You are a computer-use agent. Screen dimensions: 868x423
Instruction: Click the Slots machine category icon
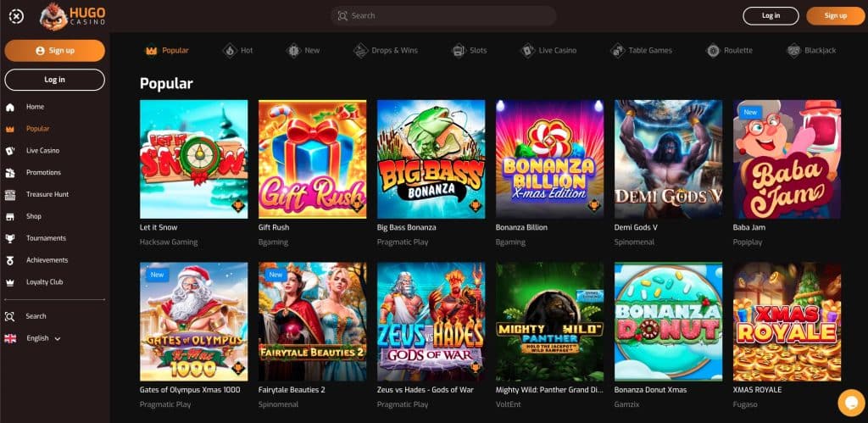[x=459, y=50]
